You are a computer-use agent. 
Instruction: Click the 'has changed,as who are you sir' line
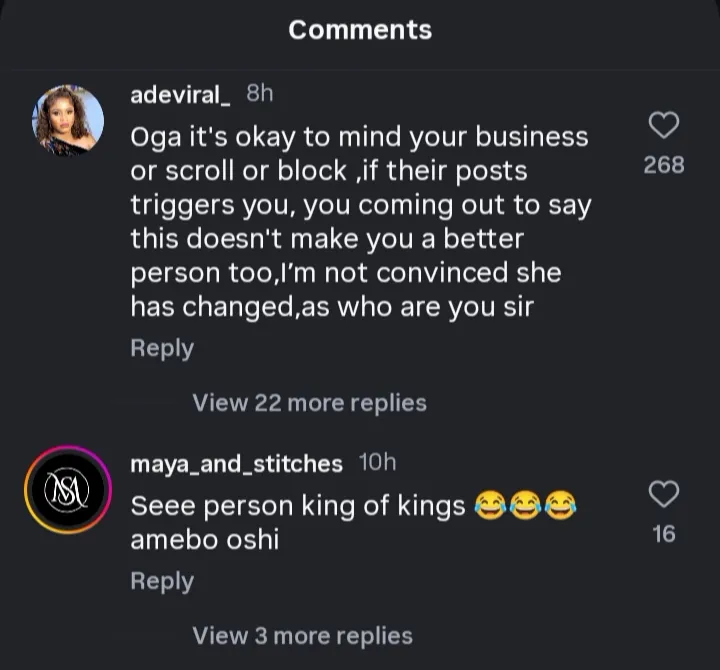coord(332,307)
